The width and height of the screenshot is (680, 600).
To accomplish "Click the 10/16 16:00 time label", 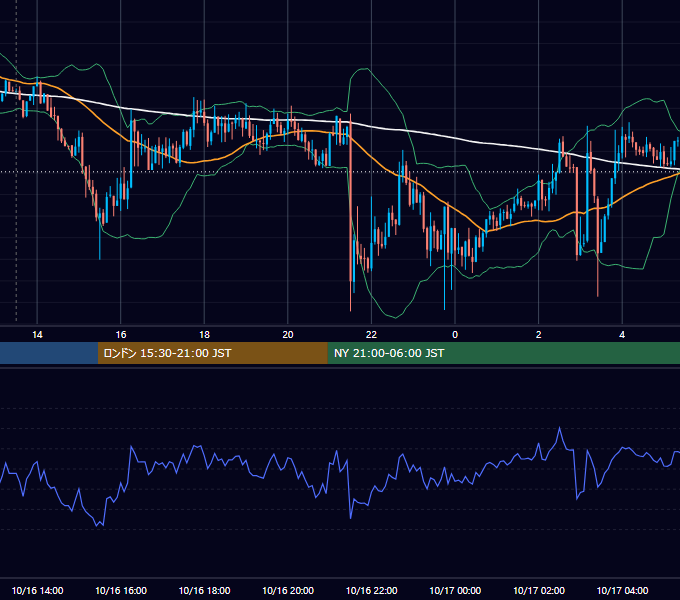I will tap(121, 590).
